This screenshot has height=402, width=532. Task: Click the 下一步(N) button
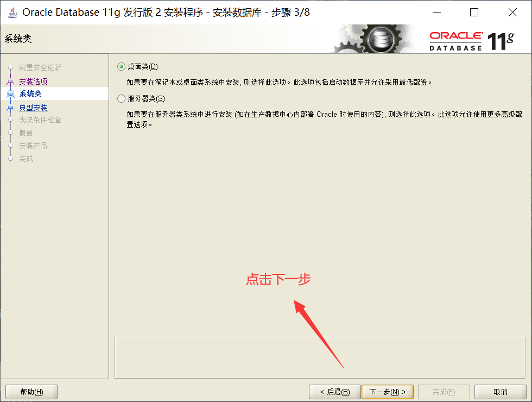click(x=388, y=392)
